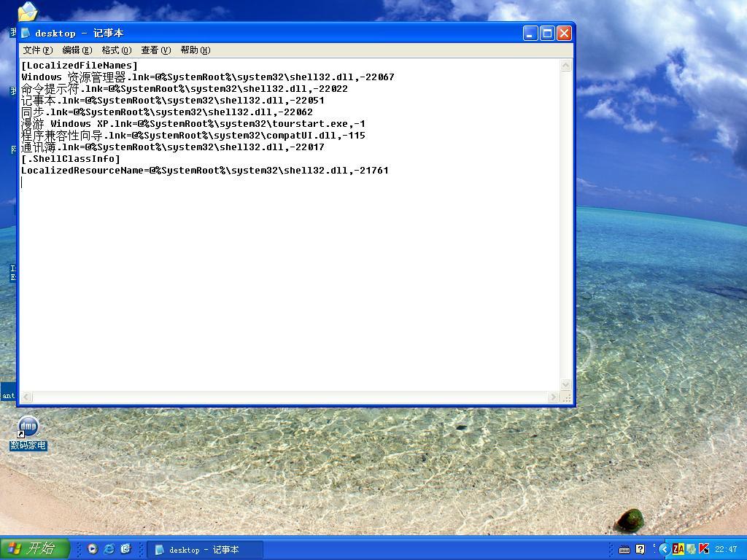Launch Windows Media Player from quick launch
The height and width of the screenshot is (560, 747).
[x=93, y=549]
